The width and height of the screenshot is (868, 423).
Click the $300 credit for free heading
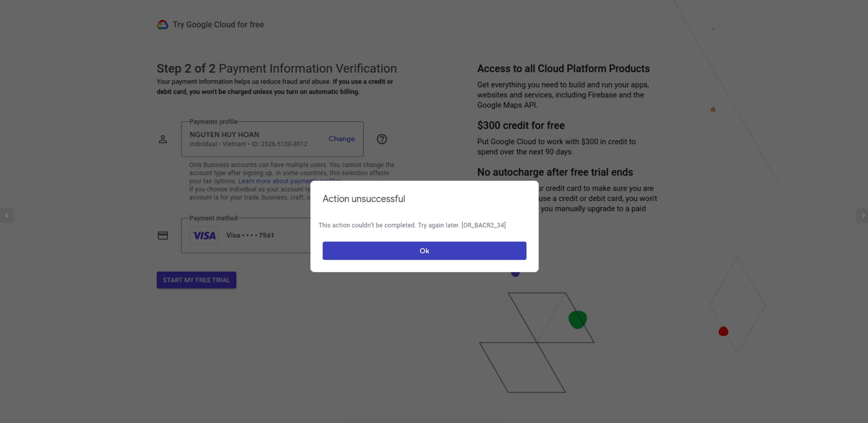521,125
